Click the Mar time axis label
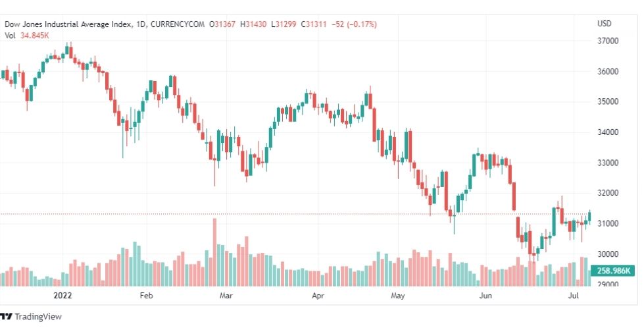 coord(226,296)
